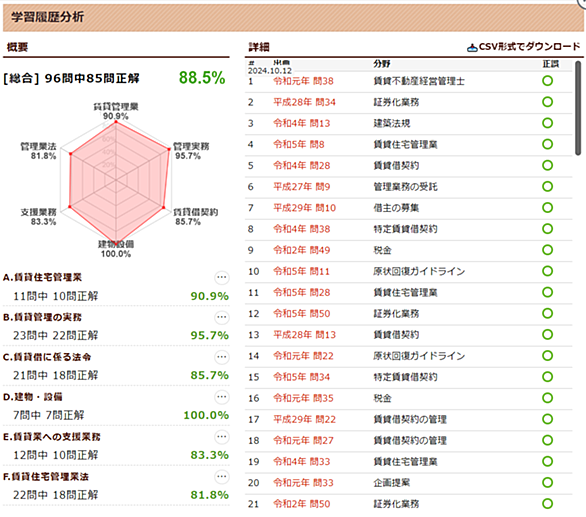Click the correct-mark circle for 令和元年 問27
This screenshot has width=586, height=517.
pos(548,440)
